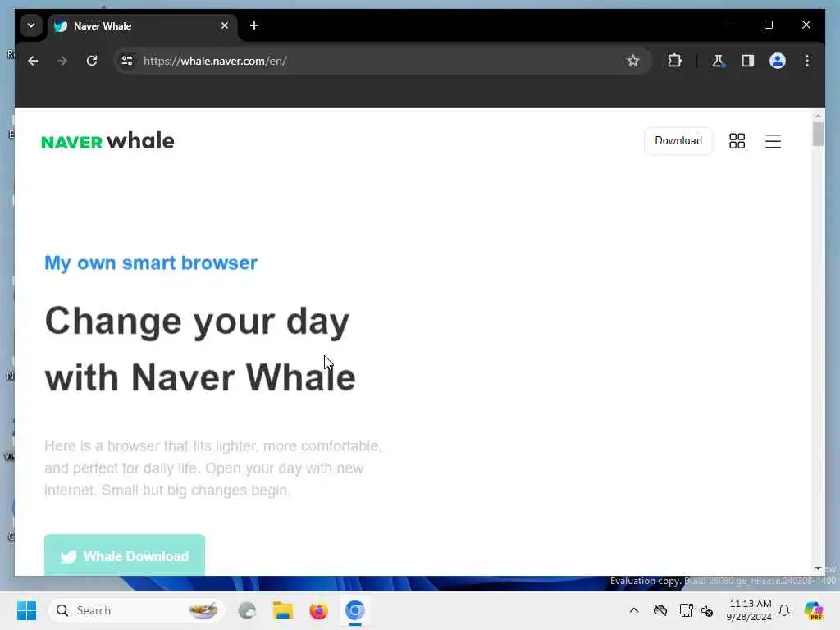Select the Naver Whale tab
Image resolution: width=840 pixels, height=630 pixels.
coord(143,25)
